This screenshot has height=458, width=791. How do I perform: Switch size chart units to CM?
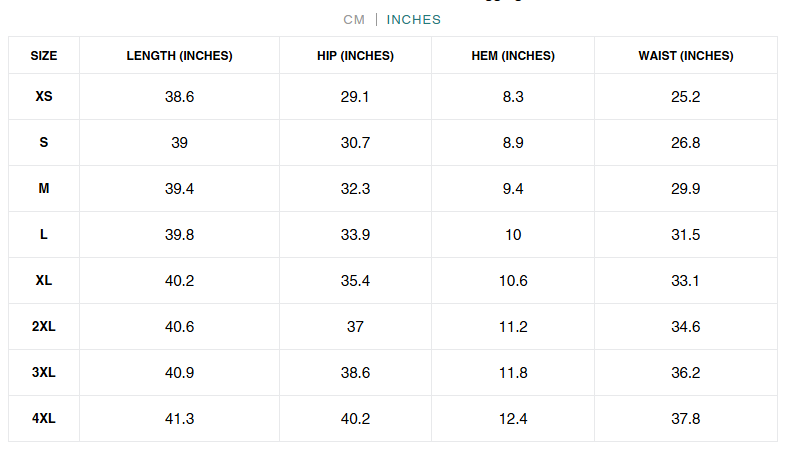354,20
